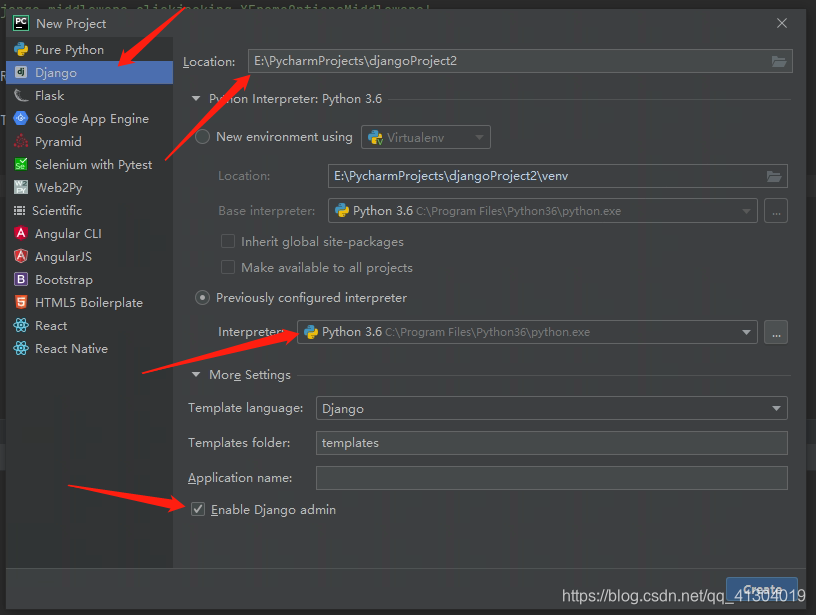This screenshot has width=816, height=615.
Task: Click Virtualenv python icon in dropdown
Action: coord(375,137)
